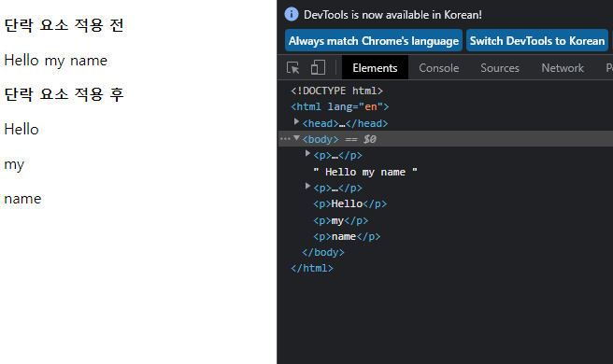Expand the collapsed p element below text node
The image size is (613, 364).
coord(307,186)
